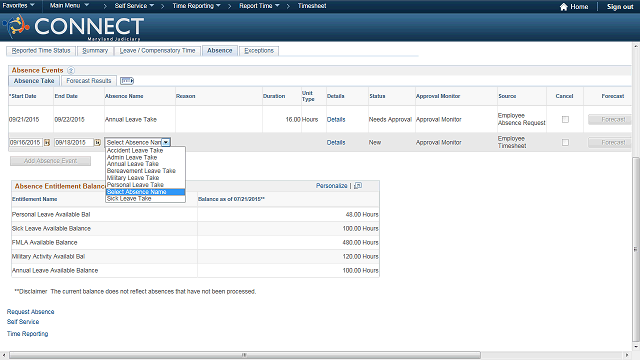Click the Start Date column header

(x=23, y=96)
